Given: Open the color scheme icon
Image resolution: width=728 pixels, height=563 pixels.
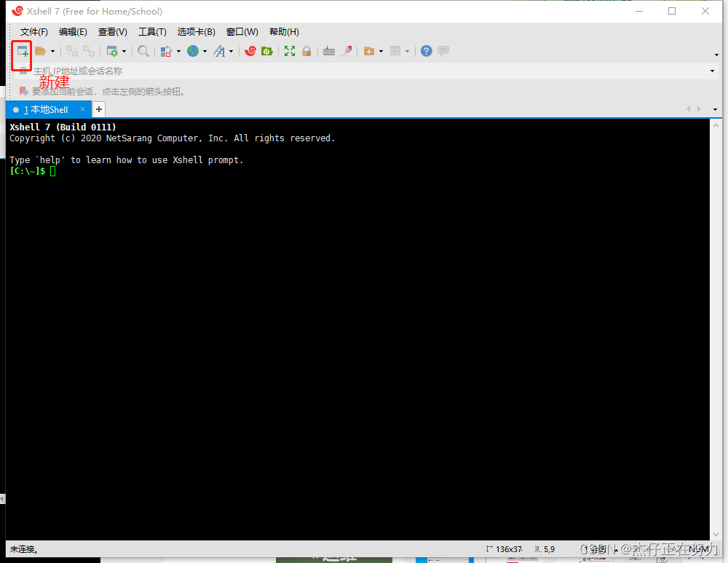Looking at the screenshot, I should pos(166,51).
